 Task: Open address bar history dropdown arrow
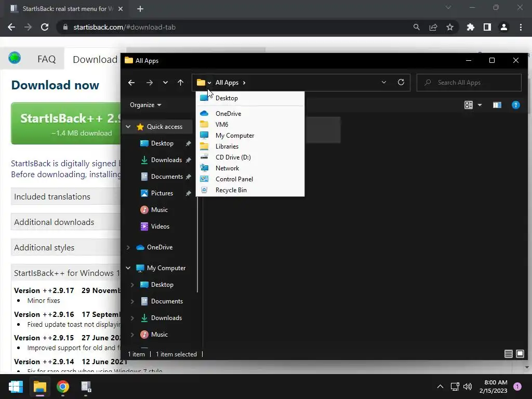(x=384, y=83)
